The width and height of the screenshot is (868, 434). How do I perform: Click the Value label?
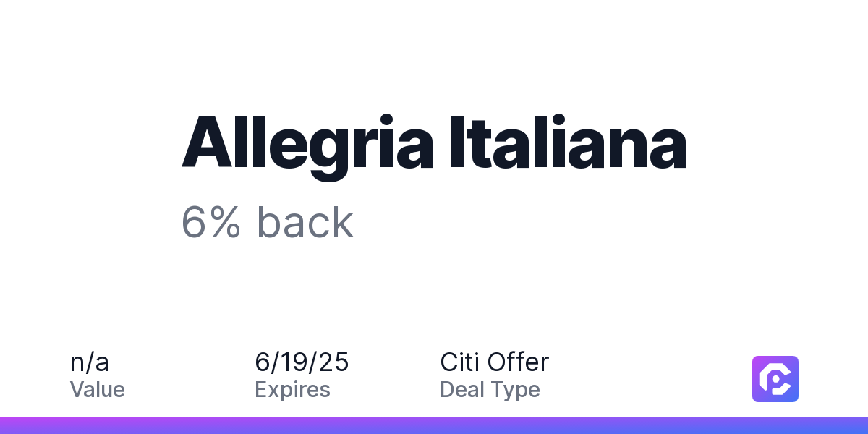pos(98,389)
